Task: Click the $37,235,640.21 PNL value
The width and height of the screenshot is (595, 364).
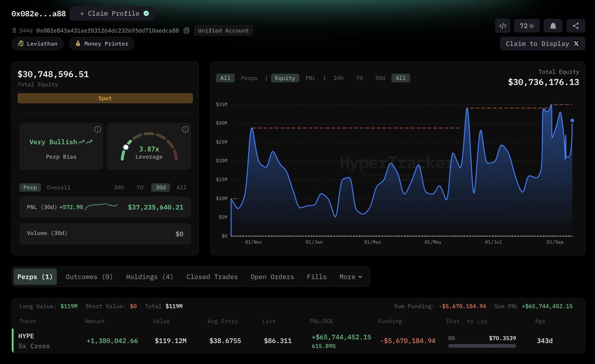Action: coord(156,207)
